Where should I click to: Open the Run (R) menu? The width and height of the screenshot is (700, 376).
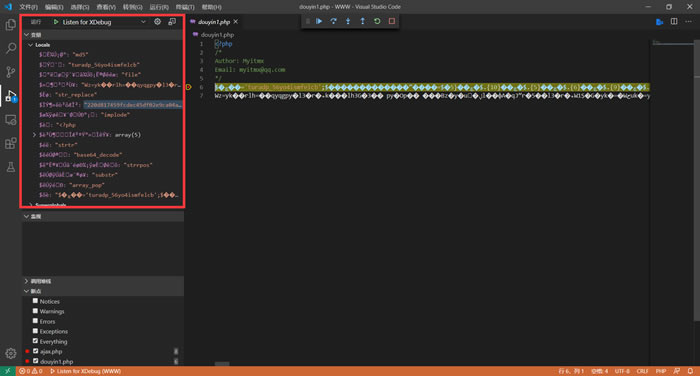point(159,7)
